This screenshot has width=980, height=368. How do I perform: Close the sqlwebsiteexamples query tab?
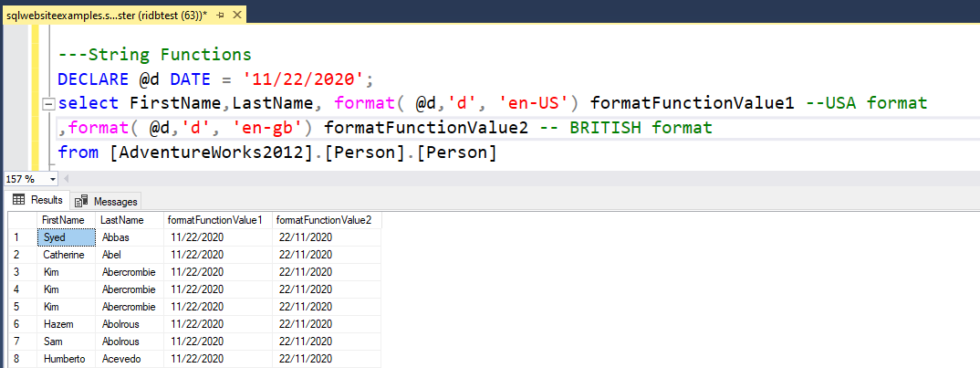point(236,13)
